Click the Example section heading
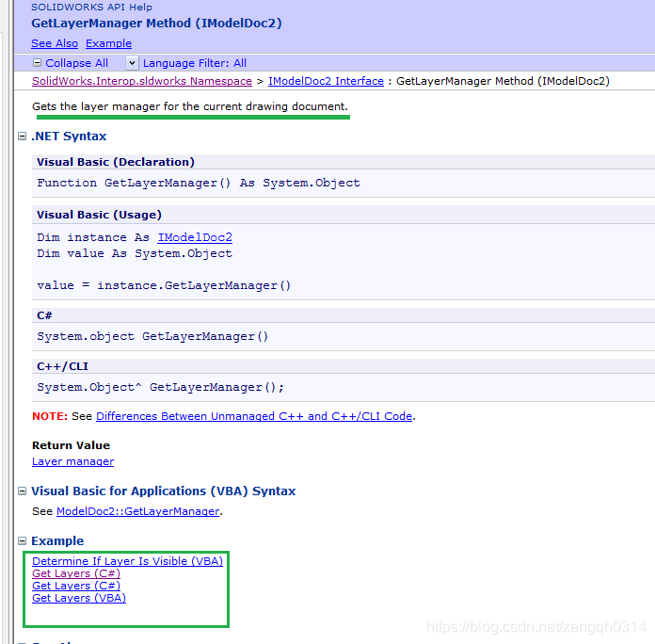 57,541
